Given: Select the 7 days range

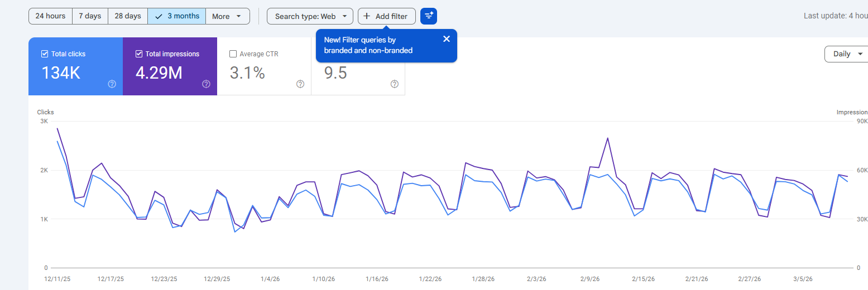Looking at the screenshot, I should point(90,16).
